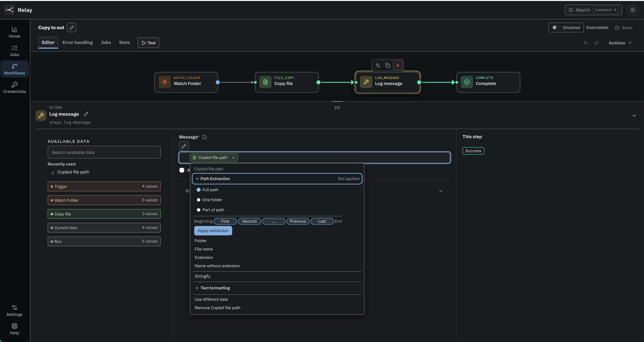Toggle the light/dark theme icon

coord(633,10)
